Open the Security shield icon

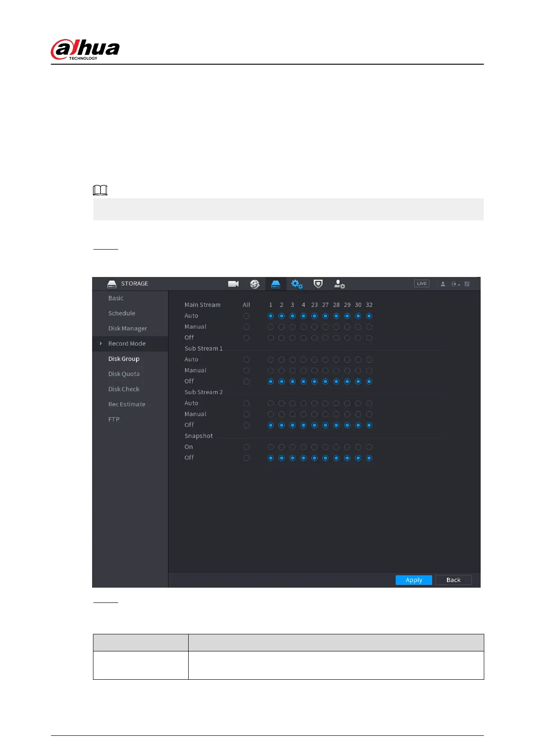(x=318, y=284)
